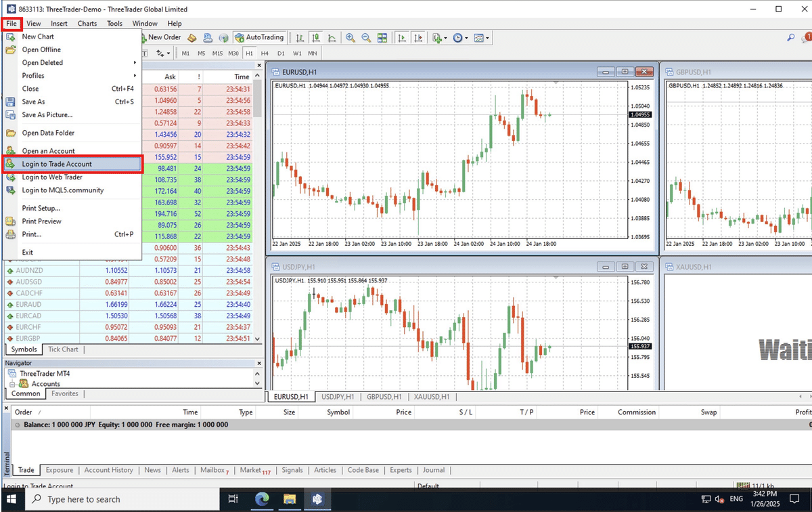Click the ThreeTrader MT4 icon in Navigator
Screen dimensions: 812x512
[13, 373]
